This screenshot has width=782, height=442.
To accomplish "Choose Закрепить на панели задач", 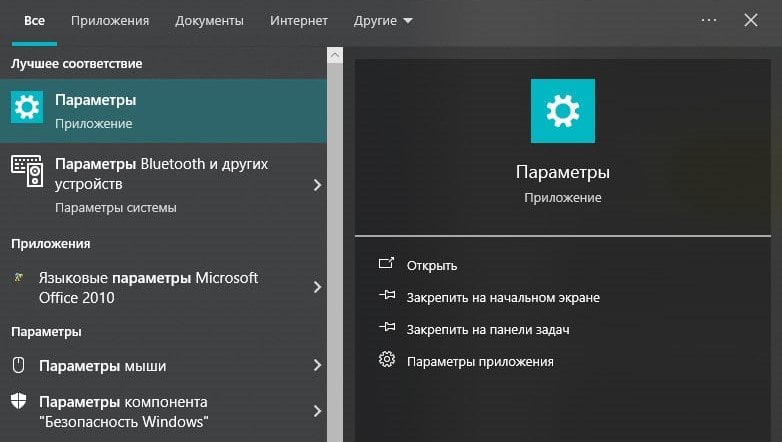I will pyautogui.click(x=488, y=329).
